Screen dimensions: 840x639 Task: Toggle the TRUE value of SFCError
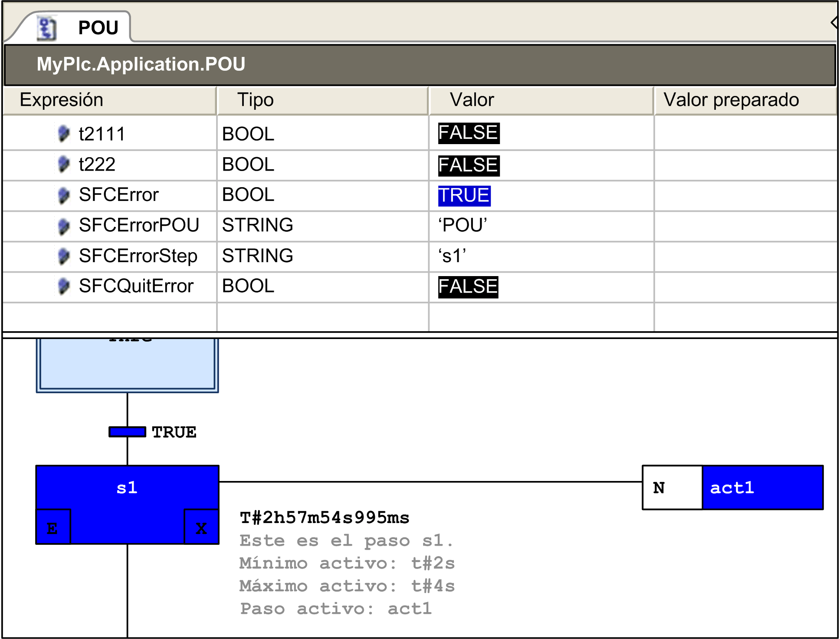click(x=464, y=196)
